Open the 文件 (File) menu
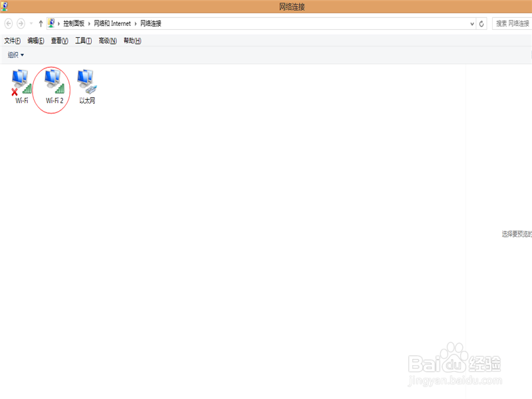Image resolution: width=532 pixels, height=399 pixels. pos(12,40)
